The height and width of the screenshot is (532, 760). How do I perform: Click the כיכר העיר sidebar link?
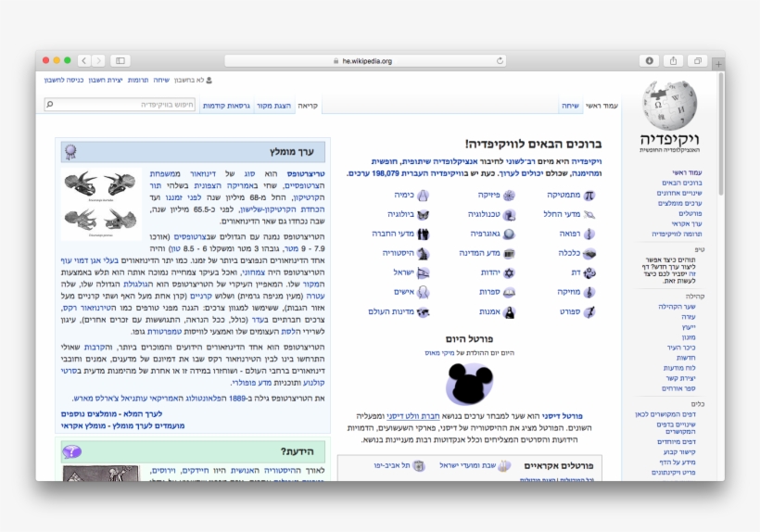point(681,348)
